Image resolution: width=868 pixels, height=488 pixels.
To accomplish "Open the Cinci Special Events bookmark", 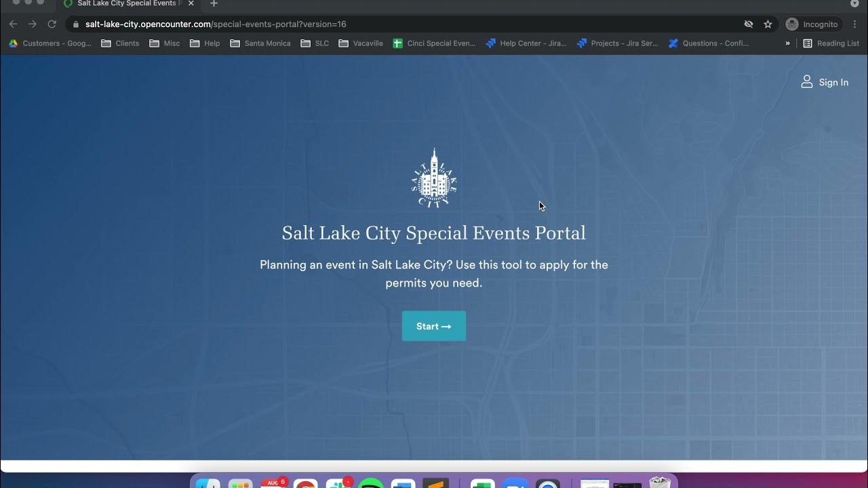I will 434,43.
